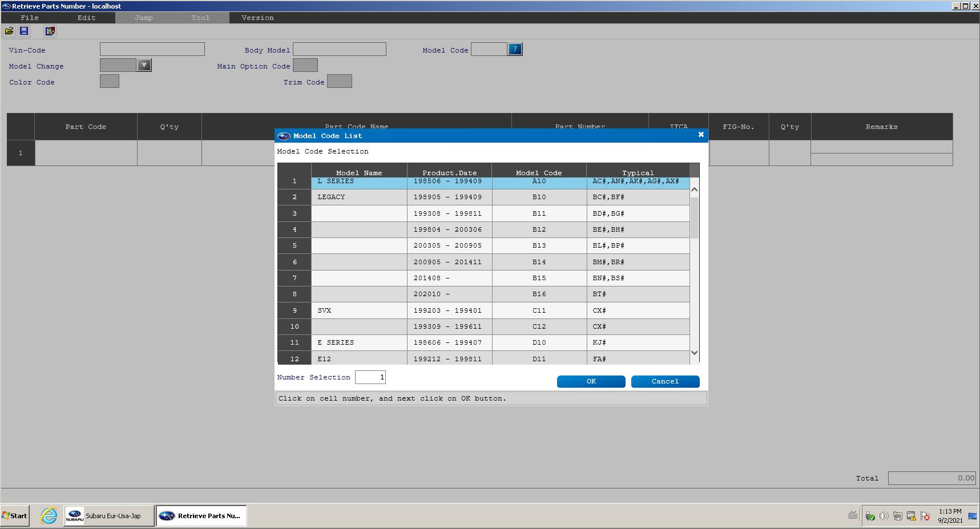Click the Typical column header

click(638, 171)
